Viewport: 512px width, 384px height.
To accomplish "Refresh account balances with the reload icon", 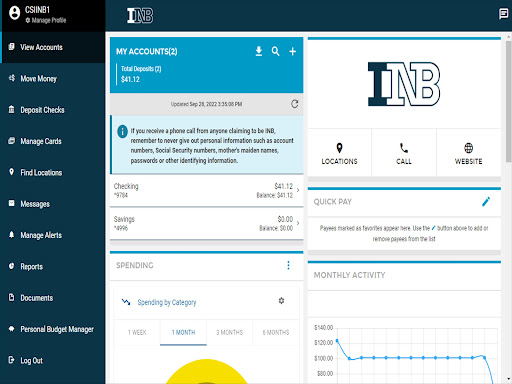I will (295, 104).
